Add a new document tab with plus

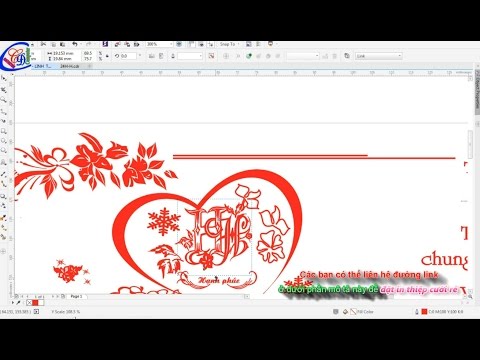(89, 66)
